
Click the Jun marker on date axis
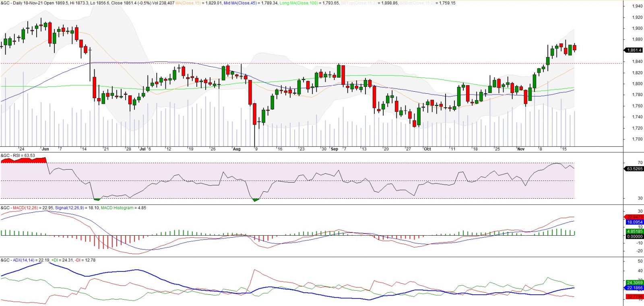pos(45,149)
